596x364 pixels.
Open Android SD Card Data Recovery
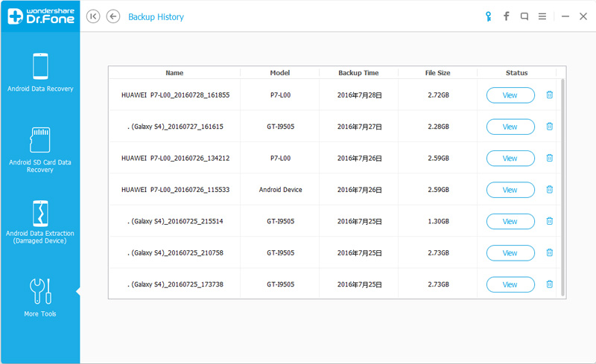40,150
